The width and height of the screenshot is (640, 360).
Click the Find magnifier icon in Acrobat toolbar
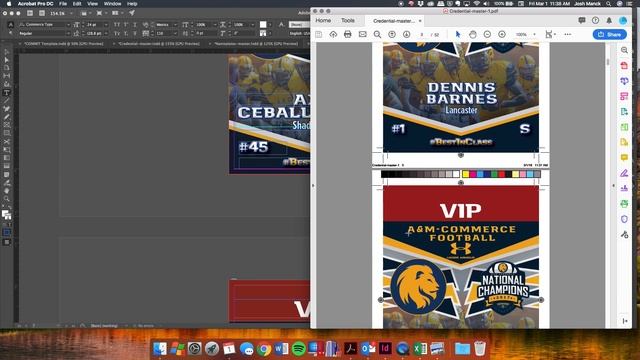pyautogui.click(x=377, y=34)
